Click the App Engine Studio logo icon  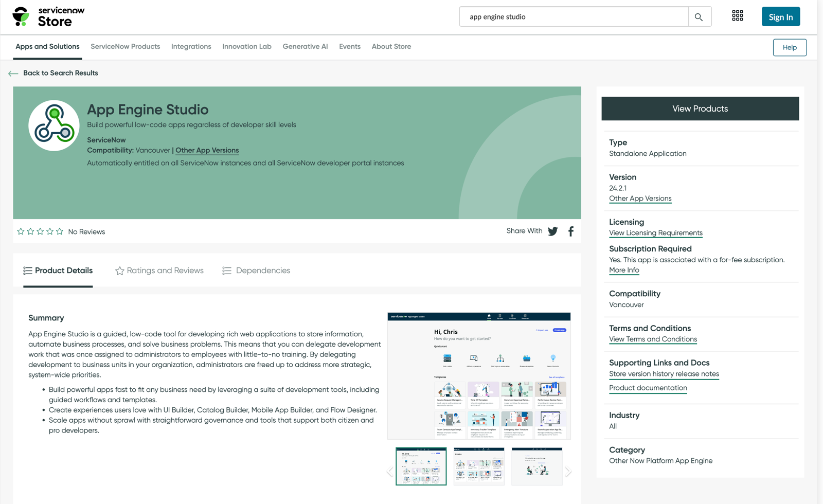54,125
